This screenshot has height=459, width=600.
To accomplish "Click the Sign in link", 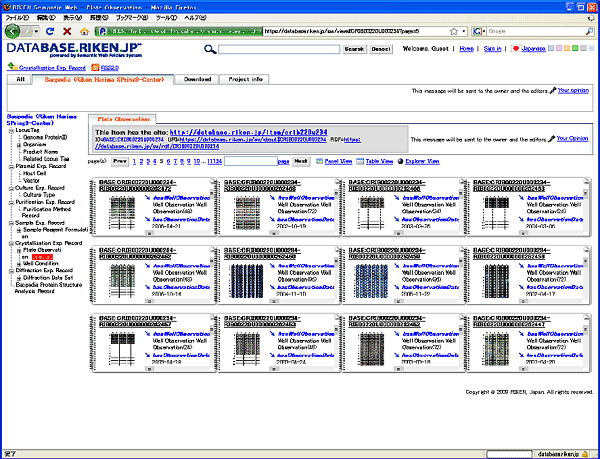I will 493,47.
